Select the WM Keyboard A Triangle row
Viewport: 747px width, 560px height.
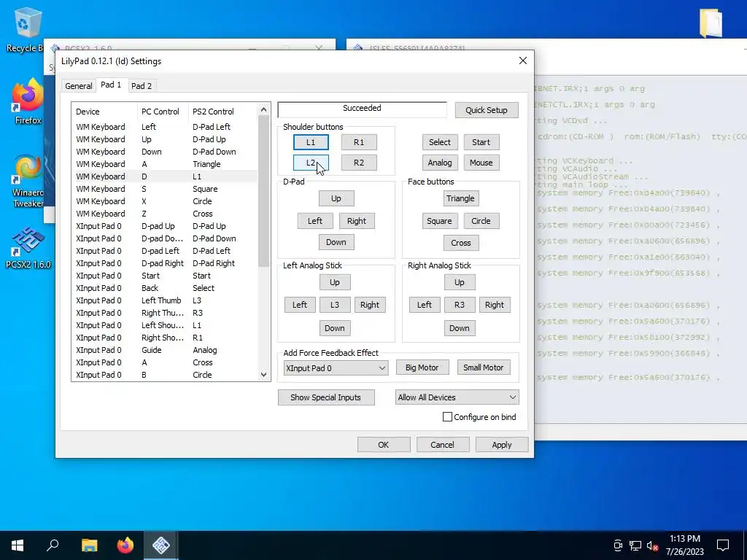click(166, 164)
